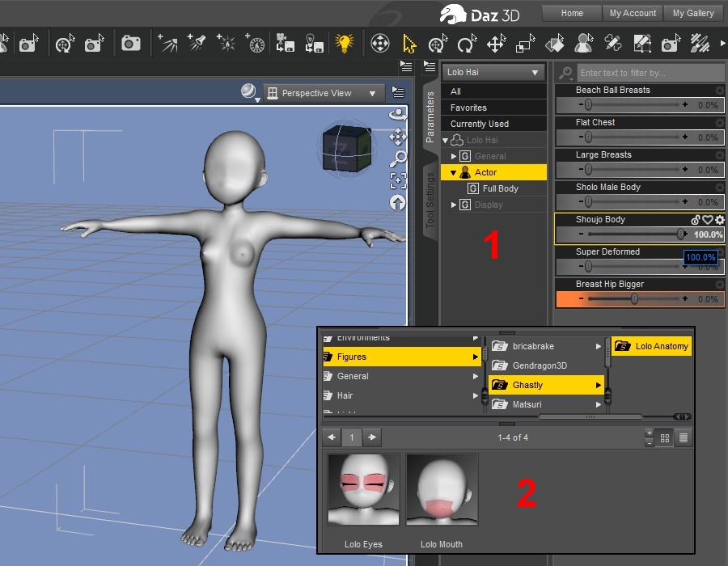Click the view cube in the viewport
The image size is (728, 566).
[346, 147]
